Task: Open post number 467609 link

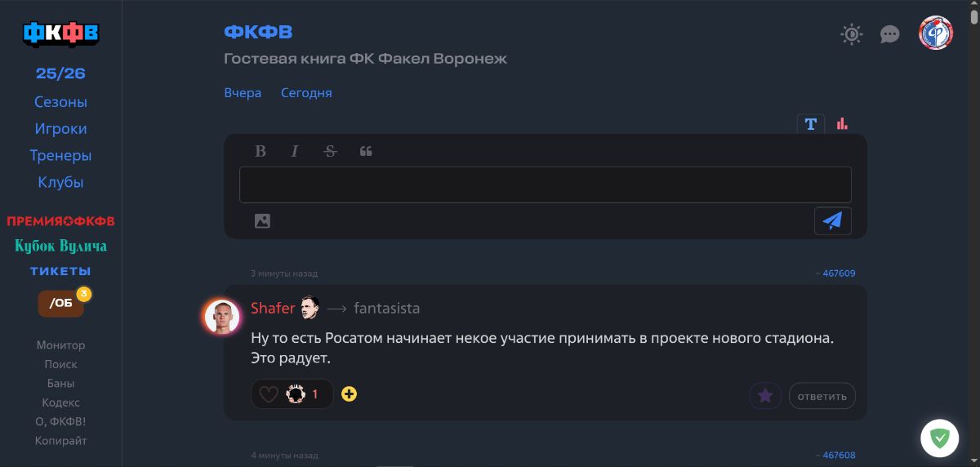Action: 836,274
